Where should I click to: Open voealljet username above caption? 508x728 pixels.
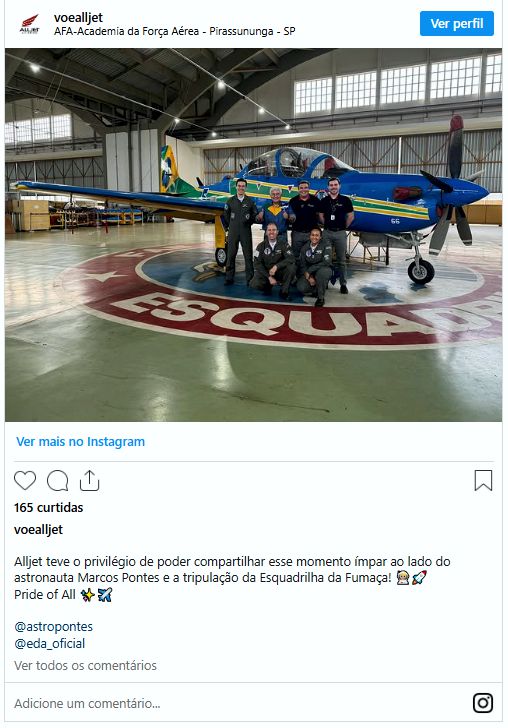[x=38, y=530]
